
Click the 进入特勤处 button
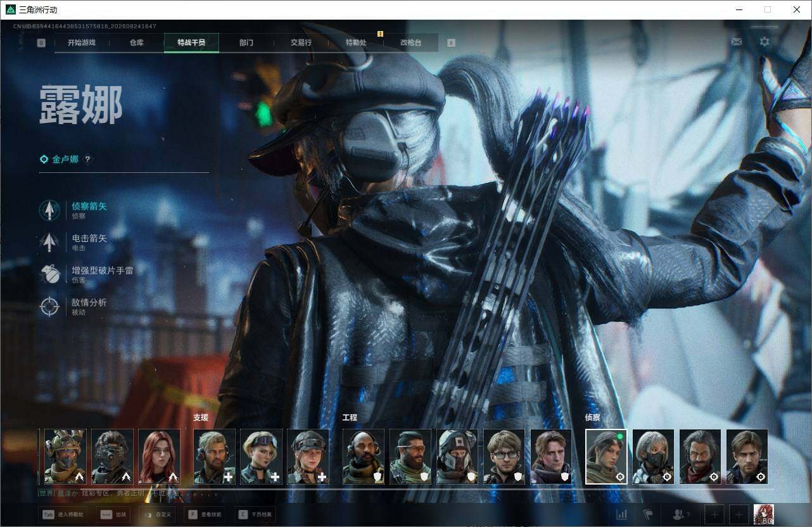(63, 515)
